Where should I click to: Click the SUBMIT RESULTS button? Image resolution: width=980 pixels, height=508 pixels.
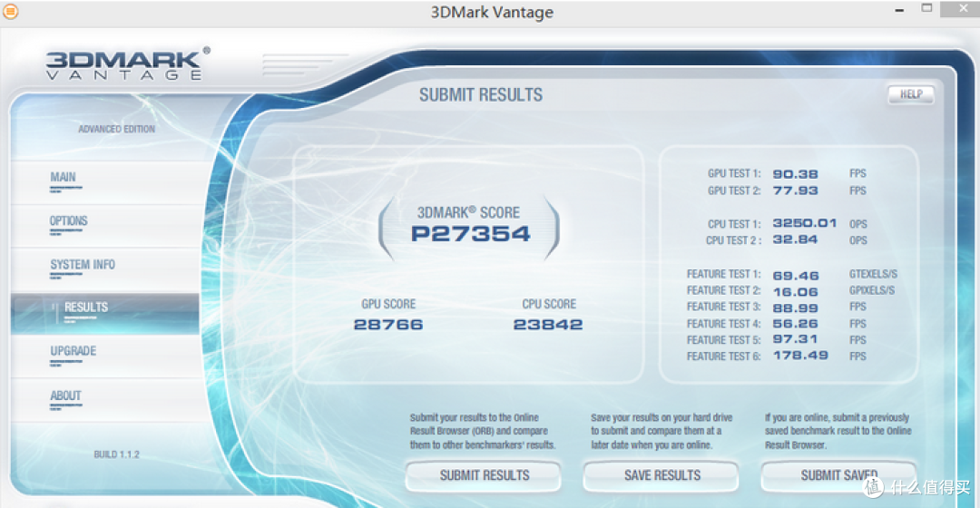[484, 476]
